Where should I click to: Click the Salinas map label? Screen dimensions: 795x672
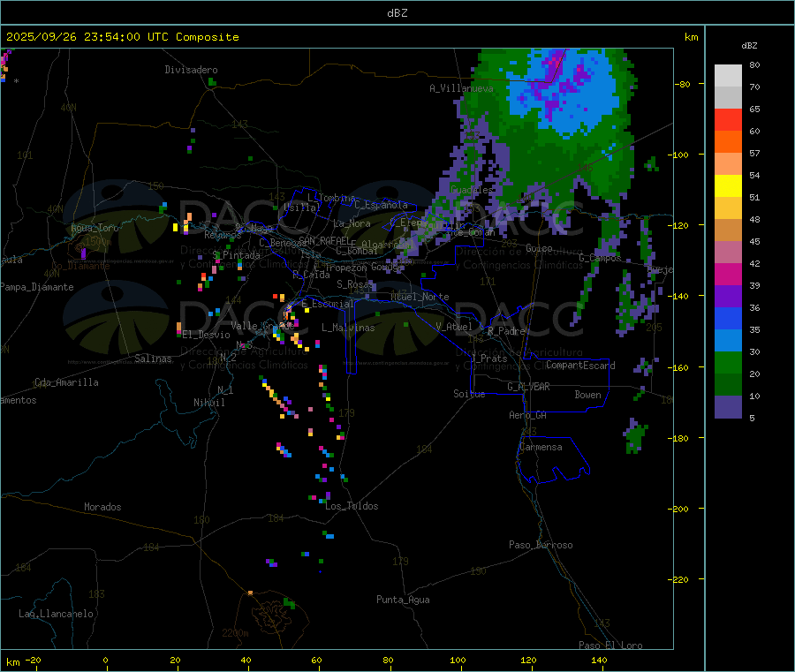coord(153,359)
